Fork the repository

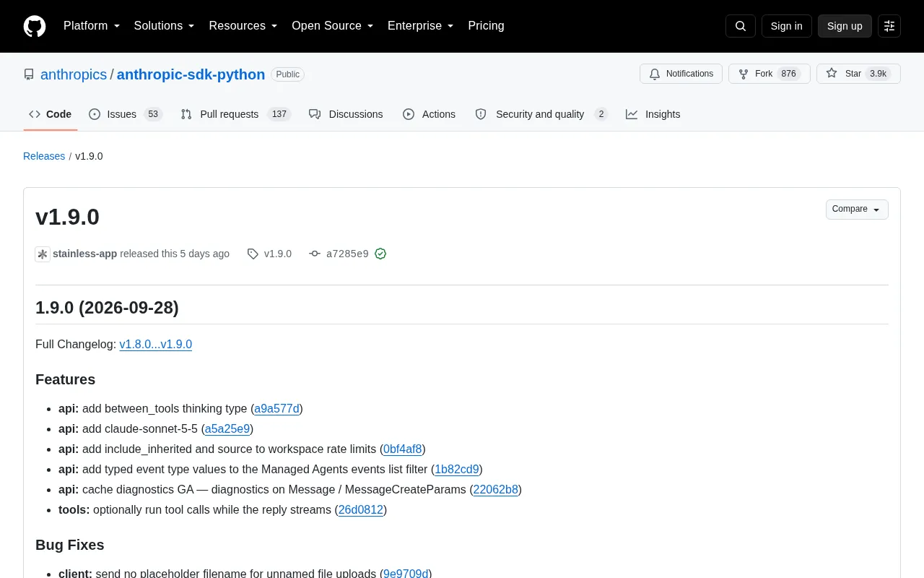click(x=770, y=74)
